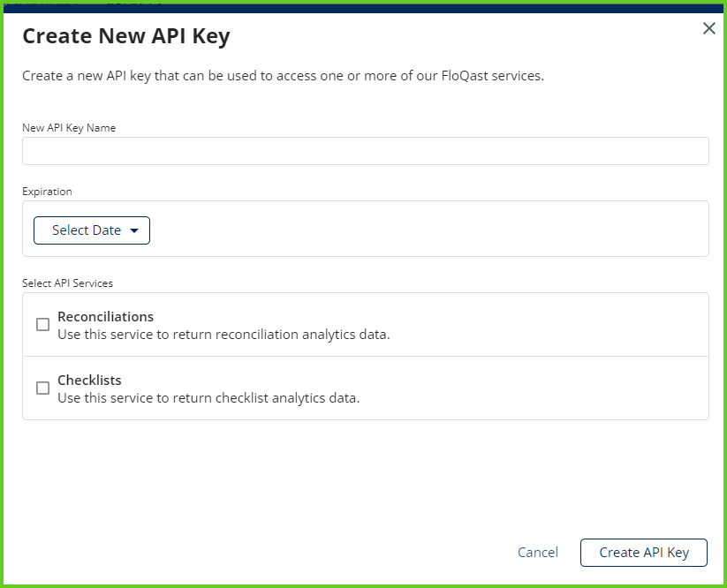727x588 pixels.
Task: Select the Checklists service row
Action: [x=365, y=388]
